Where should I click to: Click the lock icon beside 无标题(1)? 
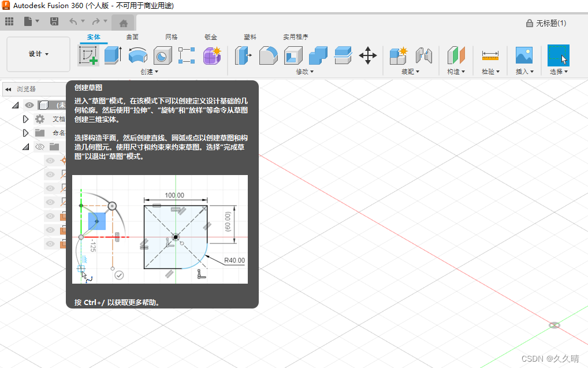click(530, 23)
